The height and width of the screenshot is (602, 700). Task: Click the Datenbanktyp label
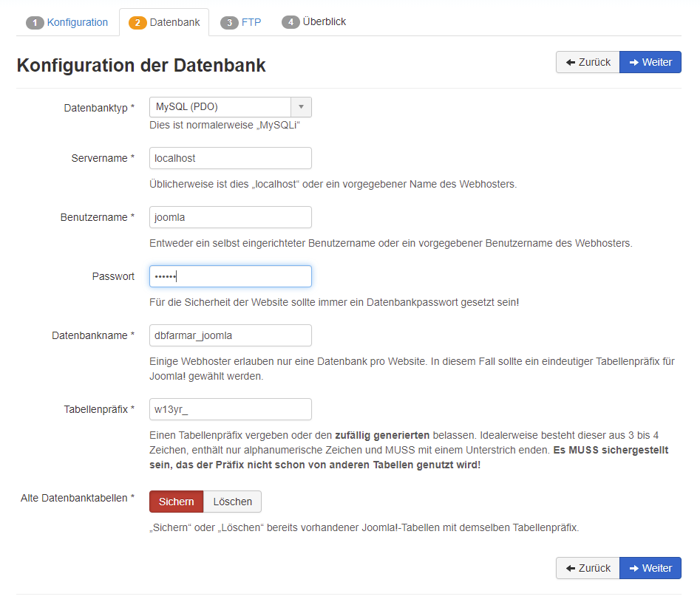coord(99,108)
